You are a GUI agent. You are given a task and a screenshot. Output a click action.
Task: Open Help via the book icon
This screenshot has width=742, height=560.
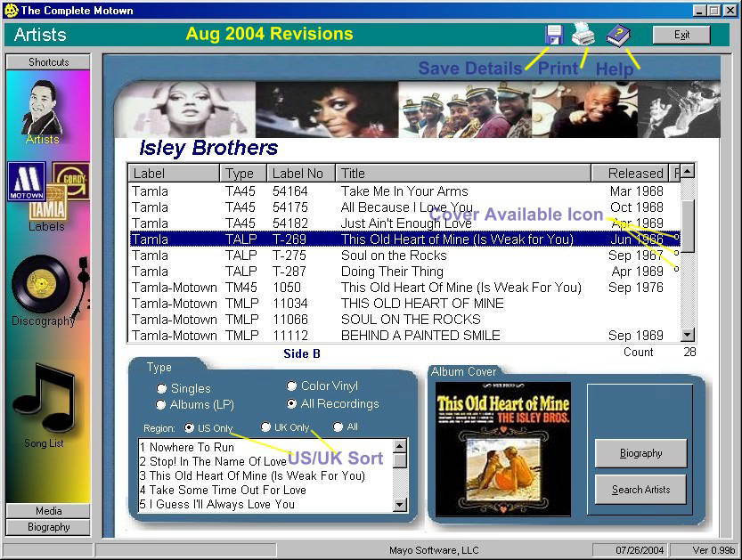pyautogui.click(x=618, y=36)
